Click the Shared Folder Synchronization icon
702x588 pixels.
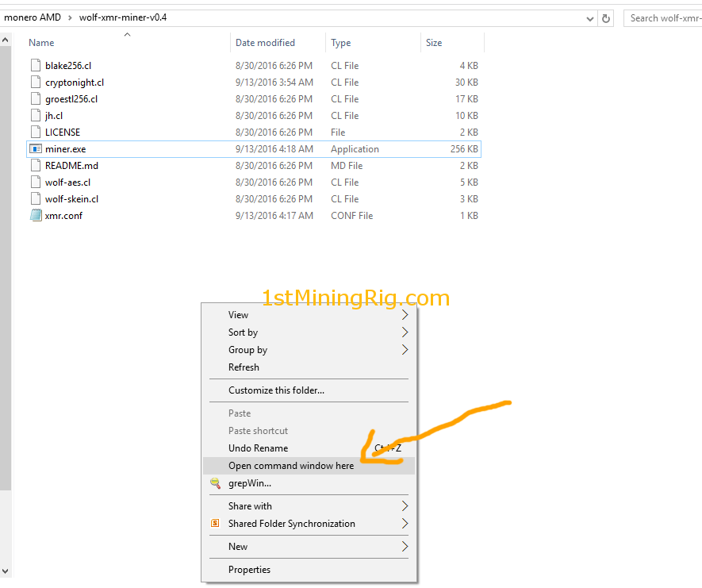215,523
